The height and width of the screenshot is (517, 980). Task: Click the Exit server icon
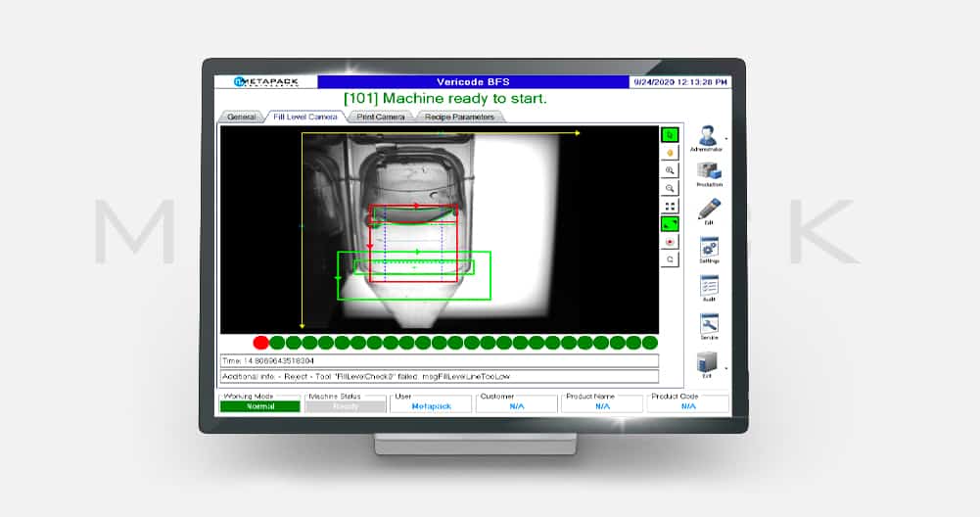pos(707,364)
